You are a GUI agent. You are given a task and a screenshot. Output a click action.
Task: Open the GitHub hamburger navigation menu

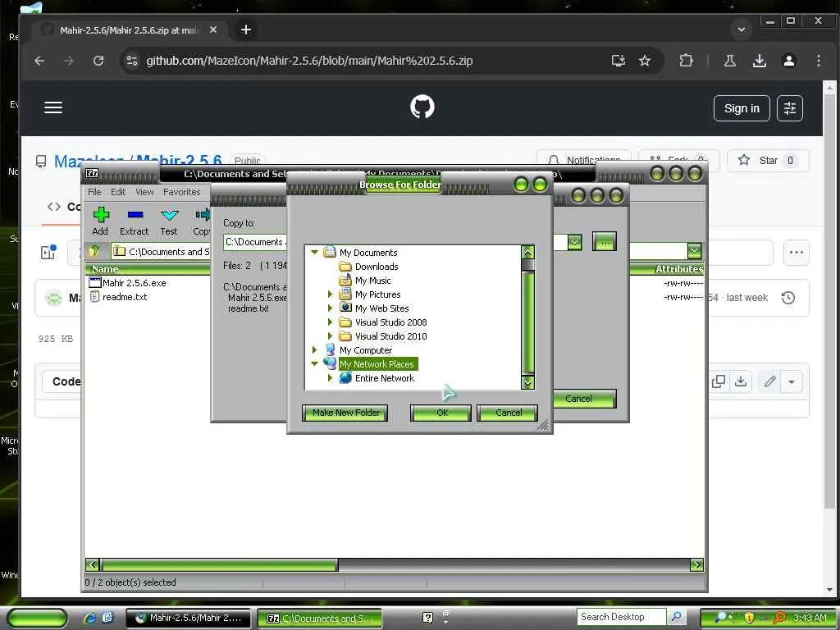(x=53, y=107)
